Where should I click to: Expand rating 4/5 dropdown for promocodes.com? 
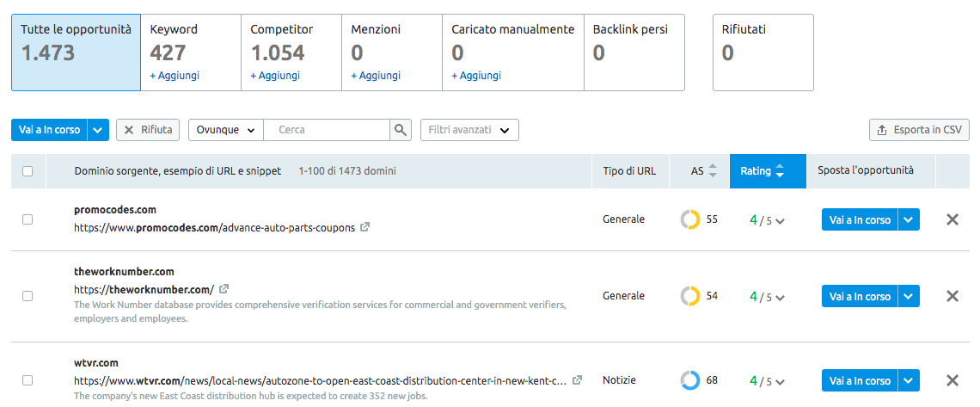(x=780, y=221)
